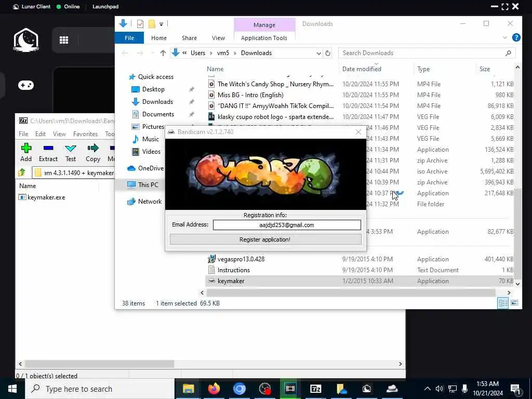Screen dimensions: 532x399
Task: Open the address bar history dropdown
Action: click(x=318, y=54)
